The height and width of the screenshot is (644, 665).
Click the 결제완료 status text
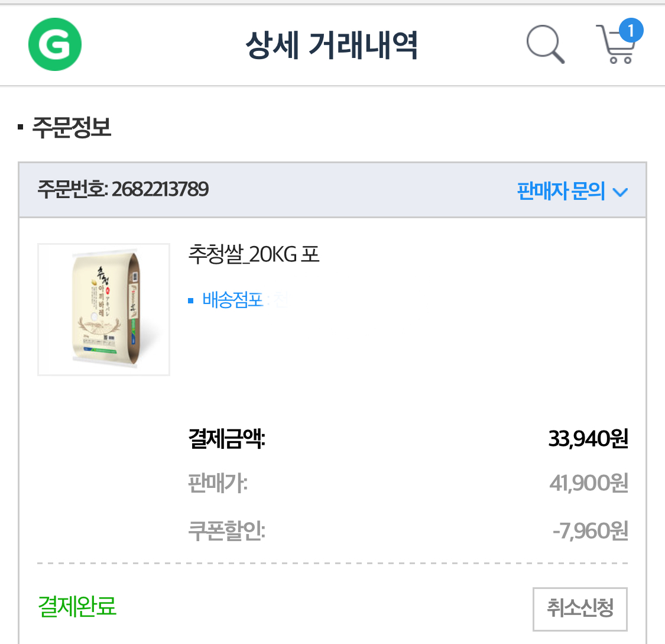pyautogui.click(x=77, y=606)
